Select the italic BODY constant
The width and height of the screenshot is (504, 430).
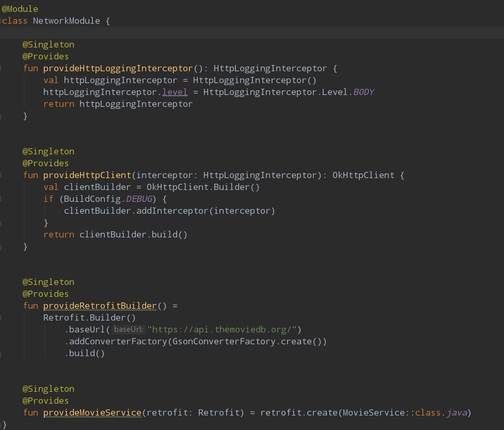pyautogui.click(x=364, y=92)
